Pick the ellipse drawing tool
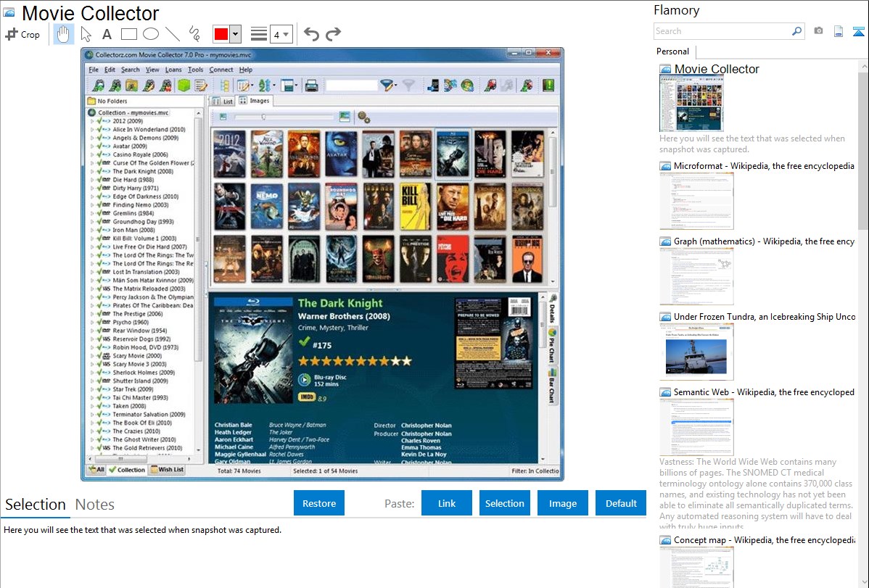The image size is (869, 588). (151, 34)
